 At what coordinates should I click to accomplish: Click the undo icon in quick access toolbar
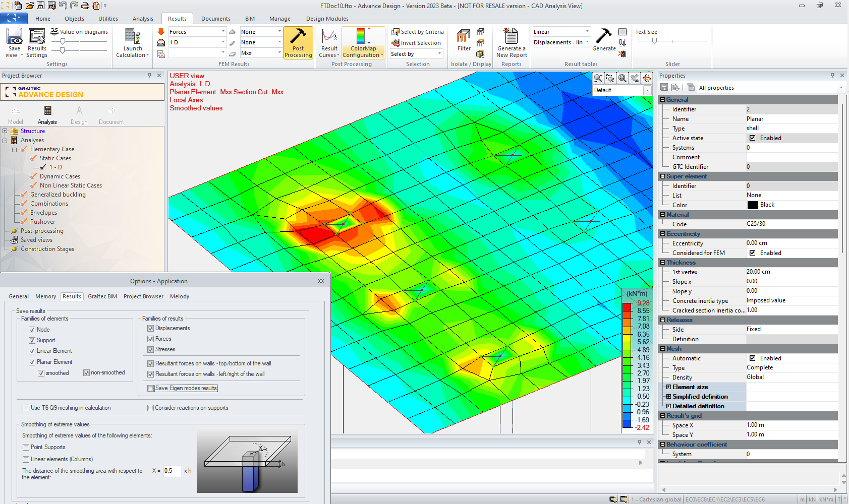click(x=63, y=6)
